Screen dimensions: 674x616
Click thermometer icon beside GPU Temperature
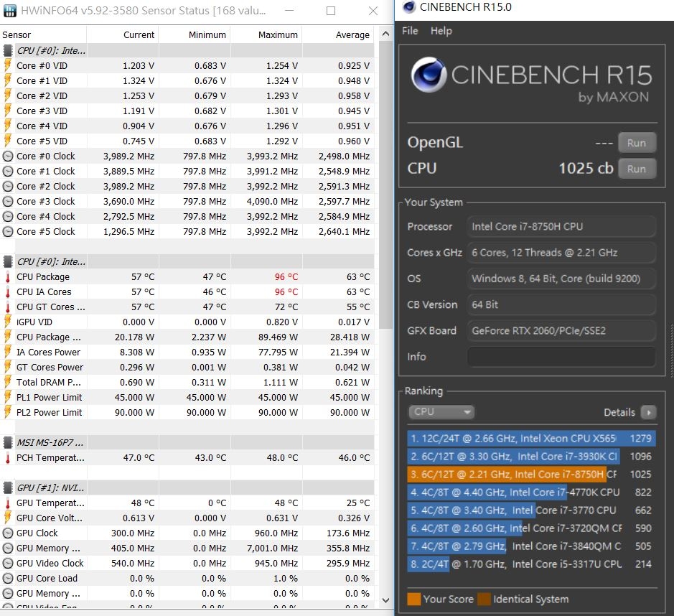point(8,503)
